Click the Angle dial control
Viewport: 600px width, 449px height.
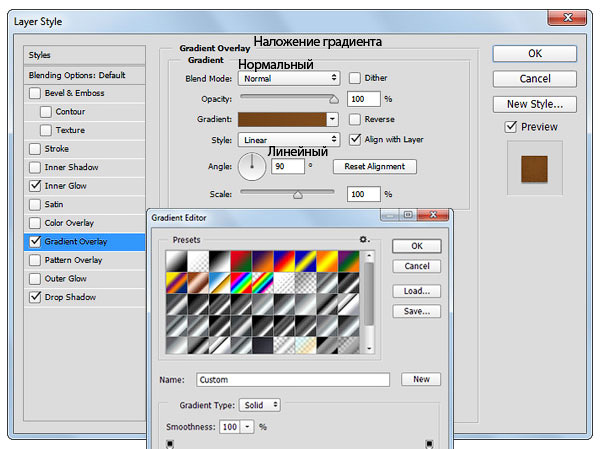point(252,167)
